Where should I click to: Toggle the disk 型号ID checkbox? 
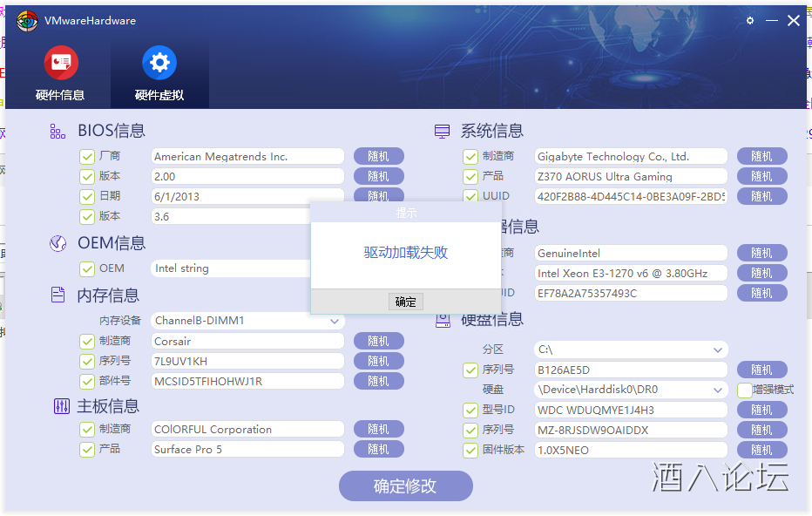pyautogui.click(x=470, y=411)
